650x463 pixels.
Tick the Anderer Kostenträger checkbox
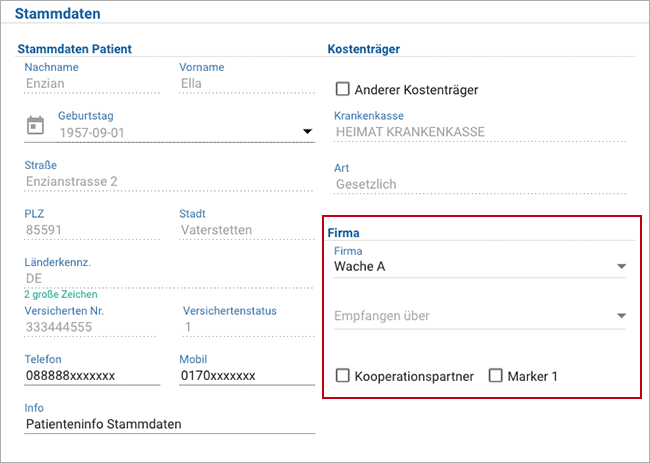pyautogui.click(x=342, y=89)
